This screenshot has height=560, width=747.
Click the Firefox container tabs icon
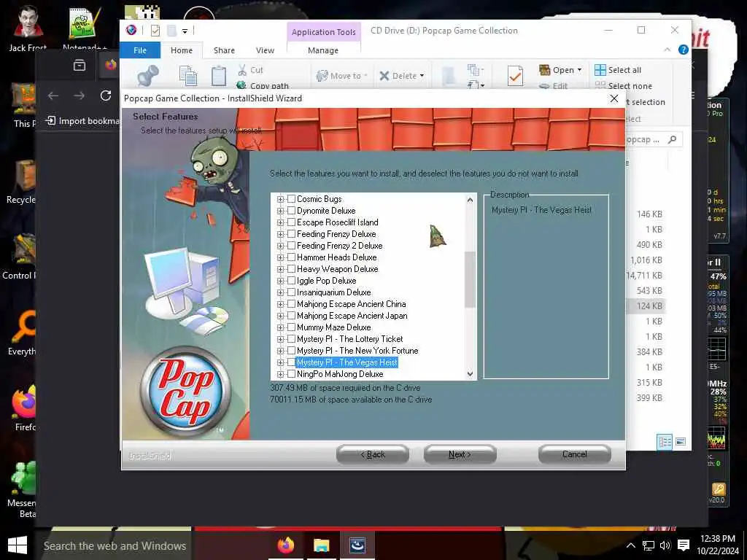80,65
